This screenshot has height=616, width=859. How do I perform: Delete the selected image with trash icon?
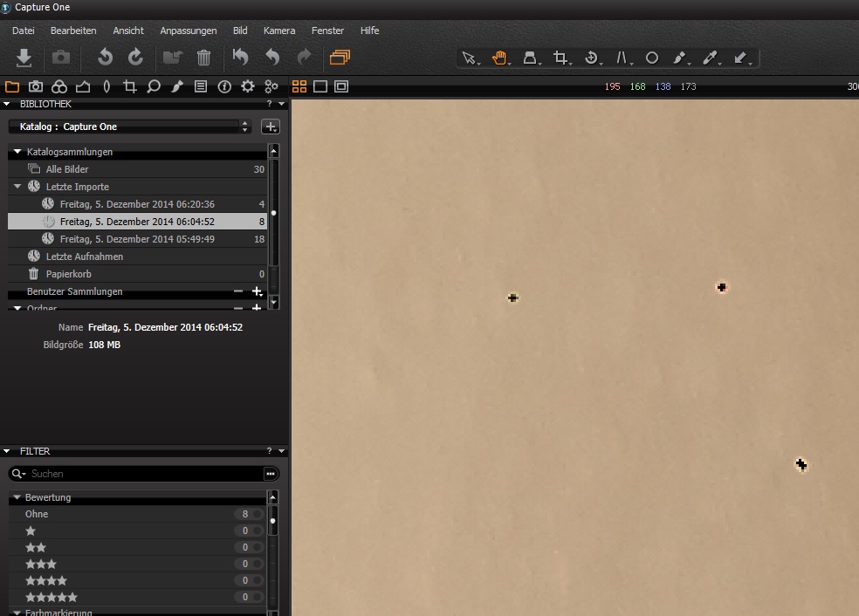203,58
